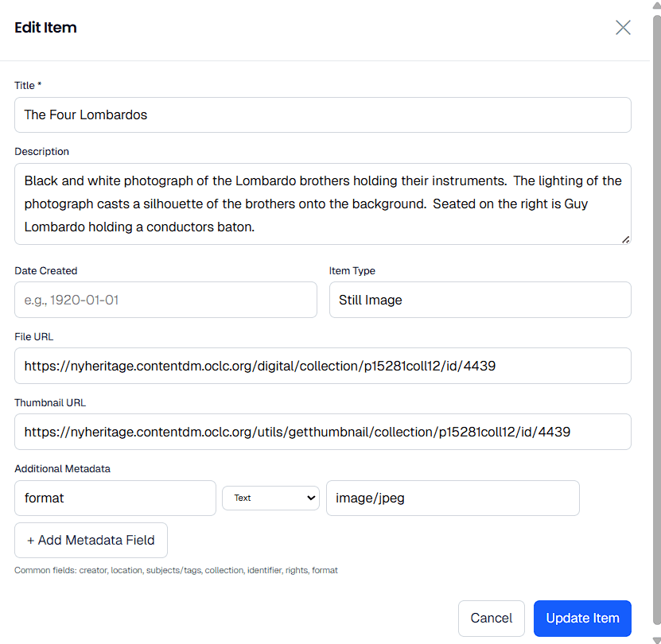Open the Text type dropdown
This screenshot has height=644, width=661.
coord(270,498)
